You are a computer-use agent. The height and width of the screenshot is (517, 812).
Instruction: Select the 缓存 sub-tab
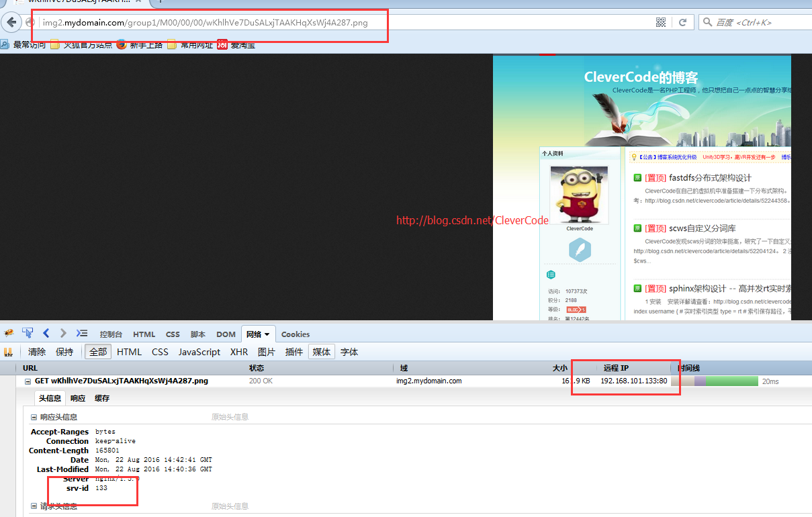(102, 398)
